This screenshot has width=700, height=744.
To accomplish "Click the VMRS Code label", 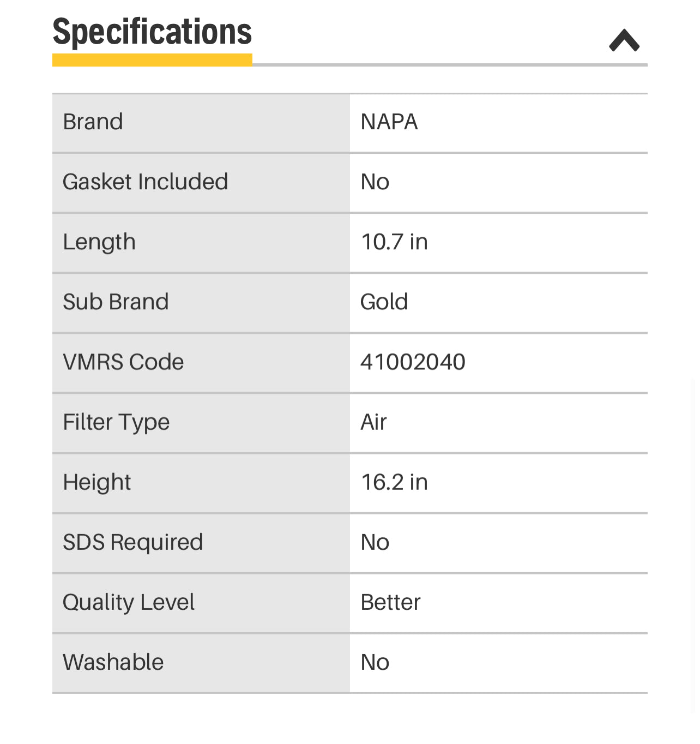I will [x=123, y=362].
